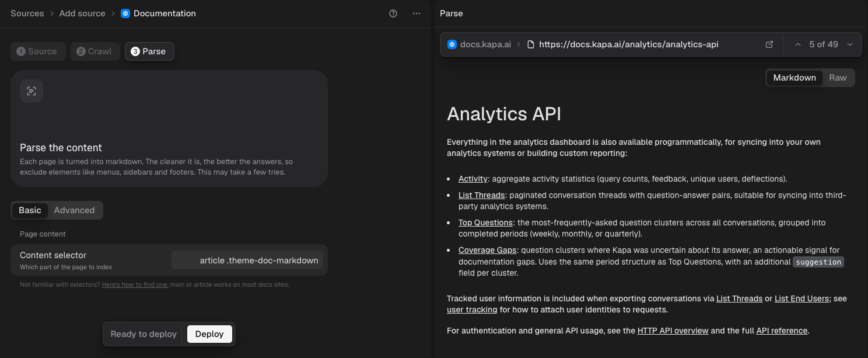The image size is (868, 358).
Task: Click the docs.kapa.ai domain label
Action: (486, 44)
